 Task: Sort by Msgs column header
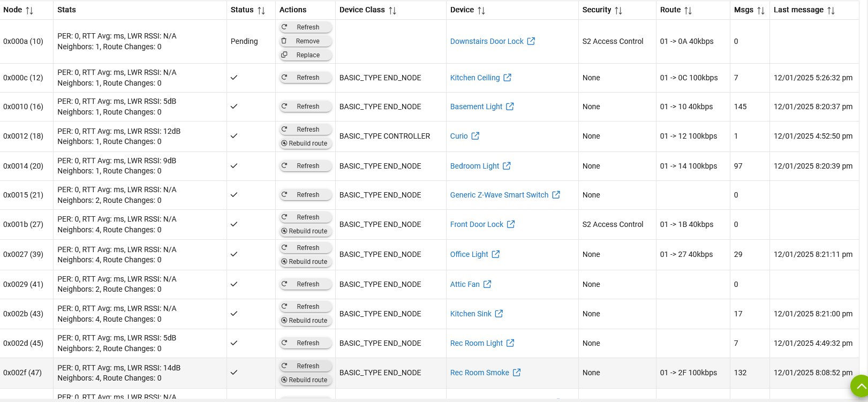click(x=761, y=10)
